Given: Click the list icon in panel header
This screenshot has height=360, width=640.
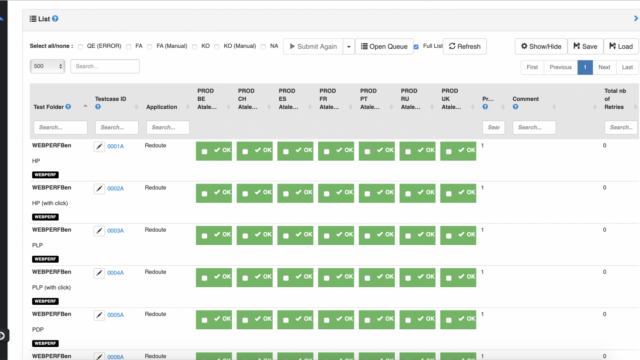Looking at the screenshot, I should point(33,19).
